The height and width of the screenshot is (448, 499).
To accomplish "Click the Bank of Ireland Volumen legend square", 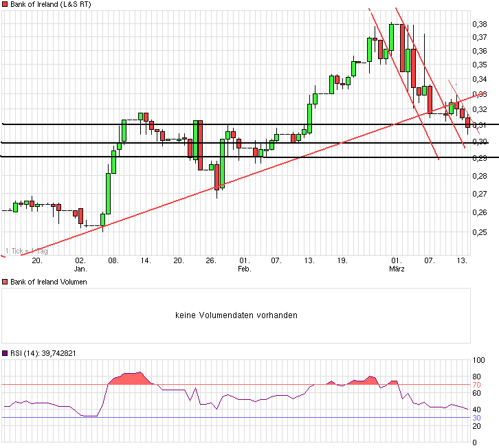I will pyautogui.click(x=5, y=282).
